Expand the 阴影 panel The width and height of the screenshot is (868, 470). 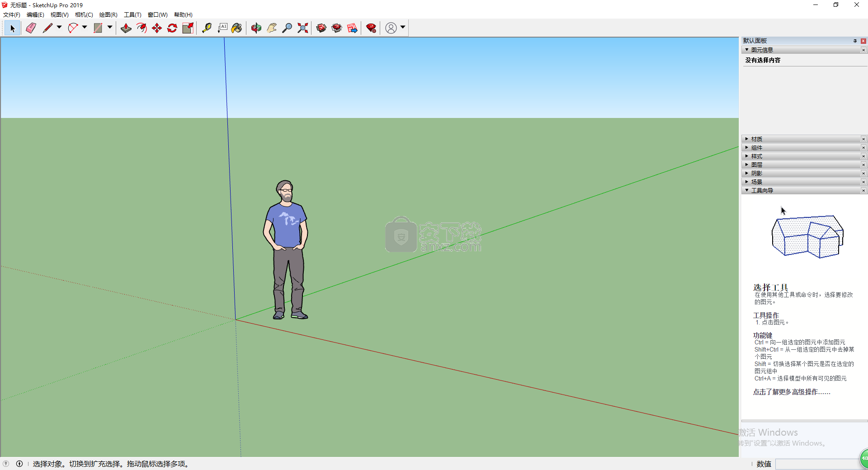[x=747, y=173]
